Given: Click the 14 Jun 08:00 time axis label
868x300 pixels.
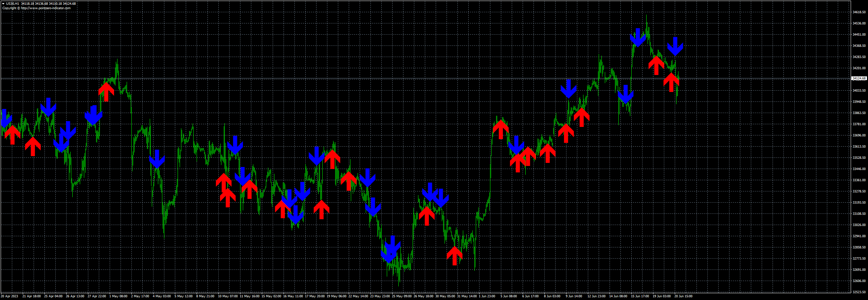Looking at the screenshot, I should pos(618,296).
